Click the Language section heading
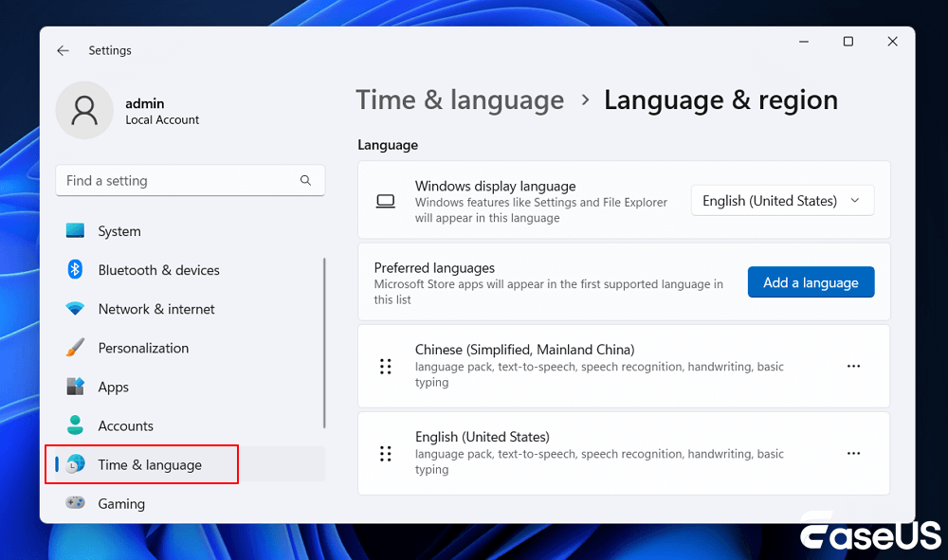The width and height of the screenshot is (948, 560). pyautogui.click(x=388, y=145)
